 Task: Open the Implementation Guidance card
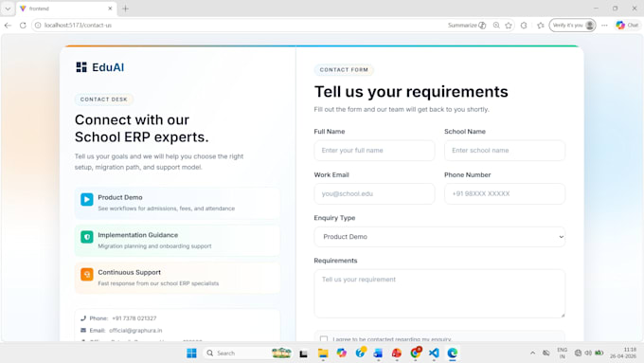(177, 241)
